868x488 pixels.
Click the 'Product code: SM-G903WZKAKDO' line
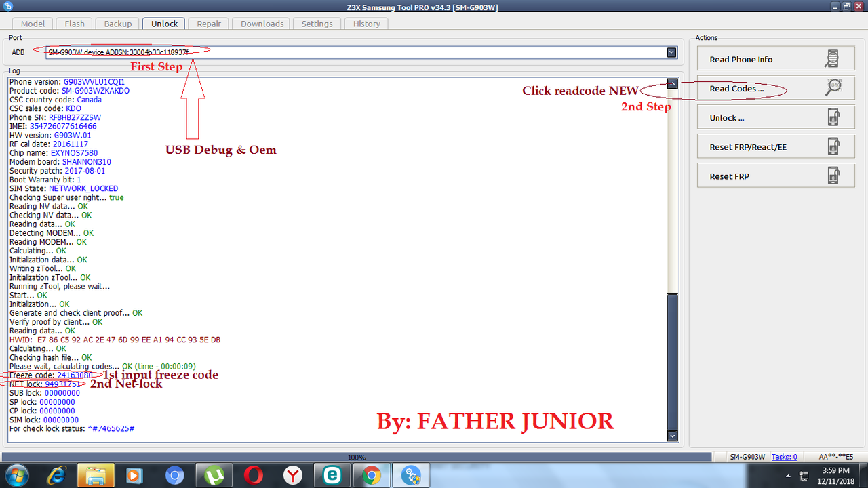point(69,91)
